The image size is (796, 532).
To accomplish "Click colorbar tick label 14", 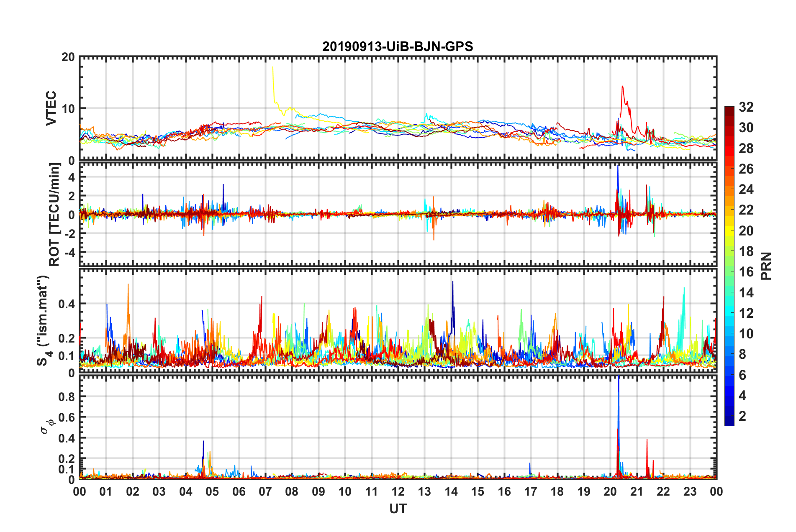I will [x=746, y=292].
